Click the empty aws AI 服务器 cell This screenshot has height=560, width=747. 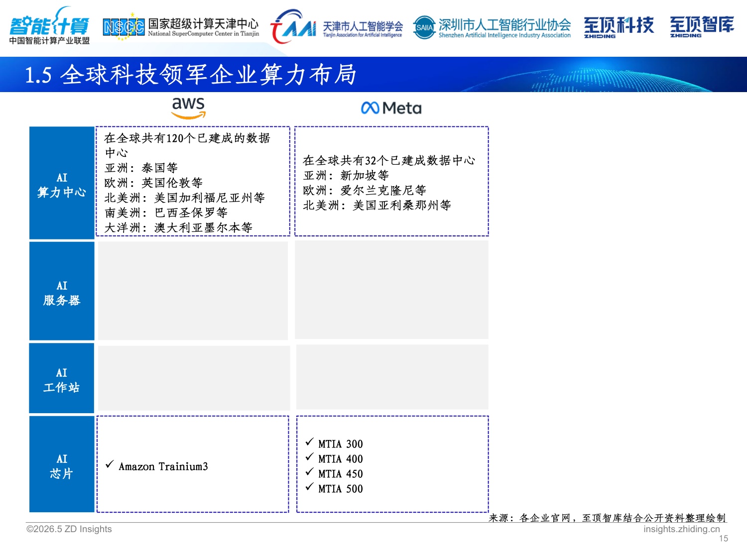click(x=193, y=291)
